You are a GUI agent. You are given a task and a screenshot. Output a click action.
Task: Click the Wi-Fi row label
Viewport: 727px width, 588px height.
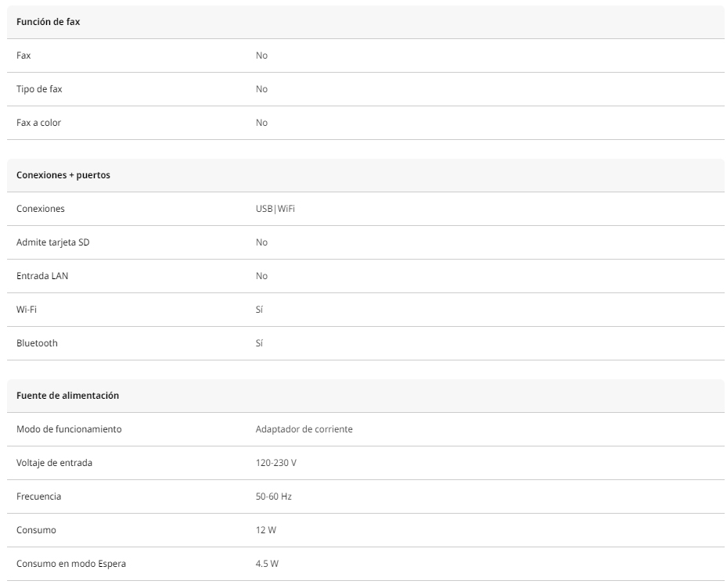[27, 310]
